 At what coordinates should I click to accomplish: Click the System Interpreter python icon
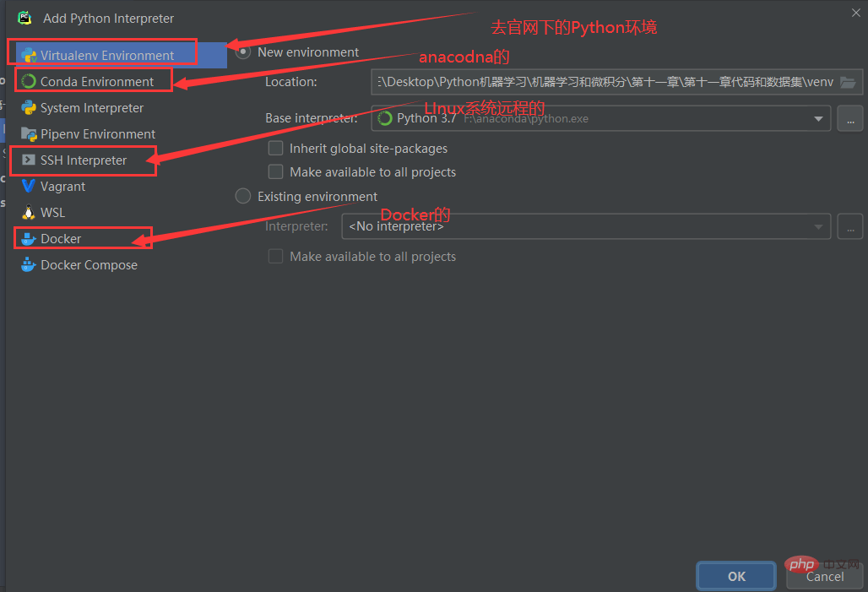(29, 107)
